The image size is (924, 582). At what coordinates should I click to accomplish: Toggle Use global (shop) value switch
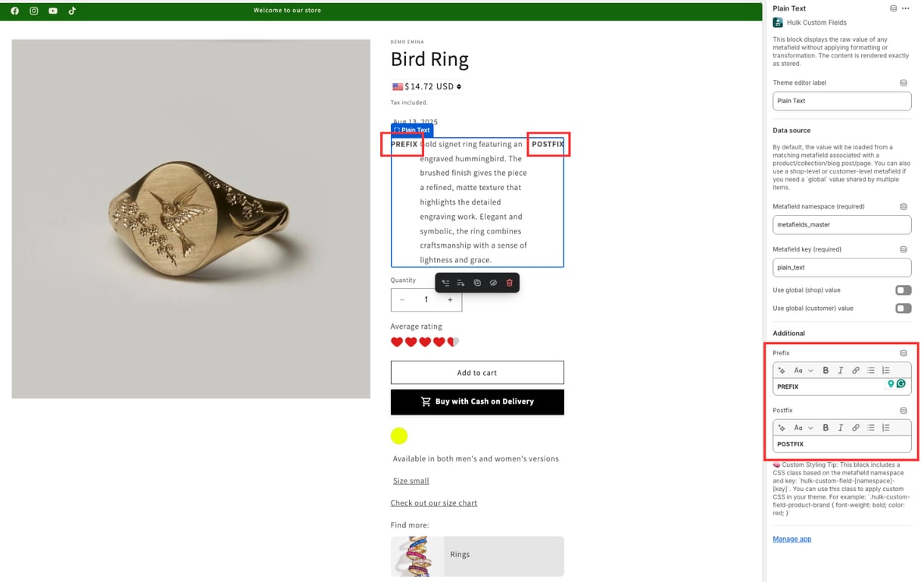[x=903, y=290]
